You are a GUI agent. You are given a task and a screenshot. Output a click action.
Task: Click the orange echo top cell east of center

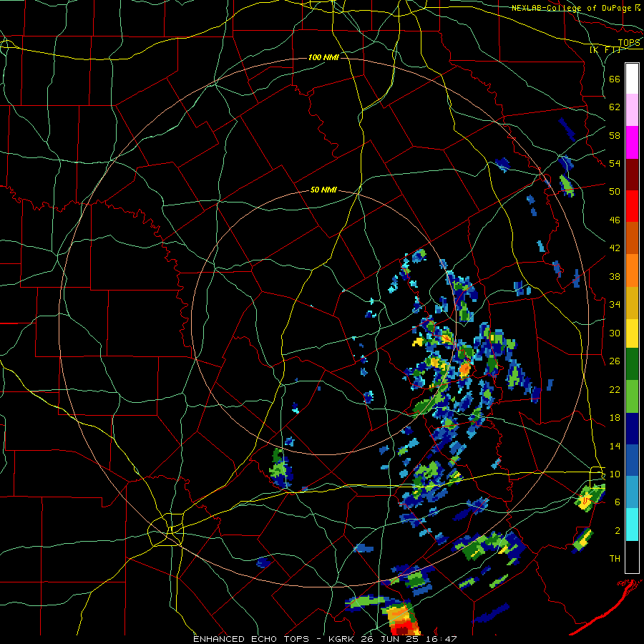tap(464, 369)
